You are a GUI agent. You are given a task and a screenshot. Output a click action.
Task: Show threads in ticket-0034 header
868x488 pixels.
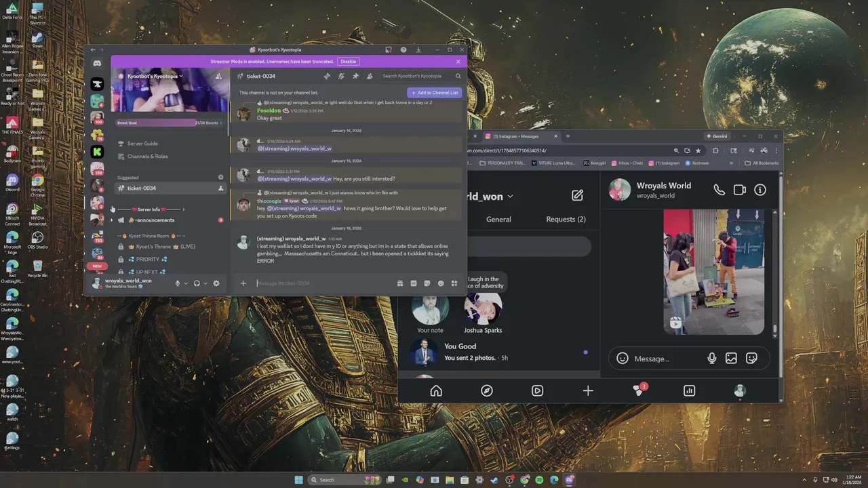327,76
